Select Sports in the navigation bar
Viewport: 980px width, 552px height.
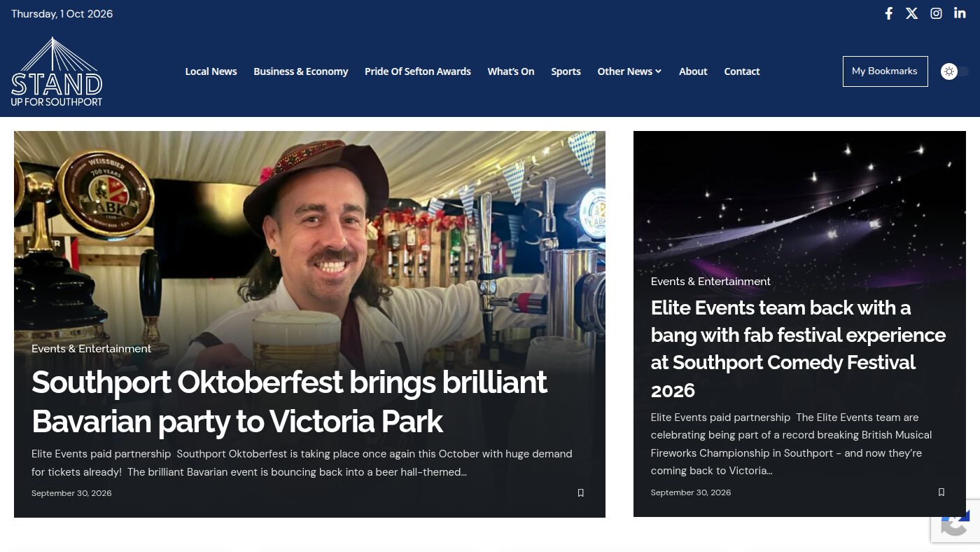(x=566, y=71)
